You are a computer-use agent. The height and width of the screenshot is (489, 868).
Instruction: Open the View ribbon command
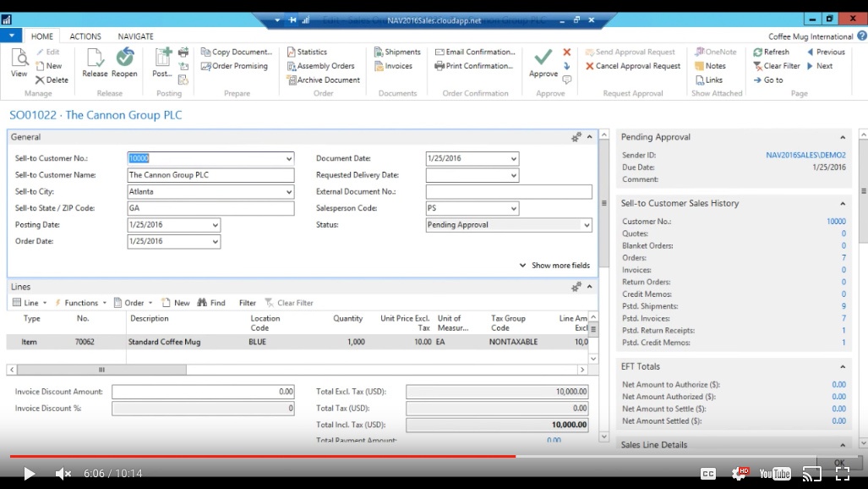(x=19, y=63)
